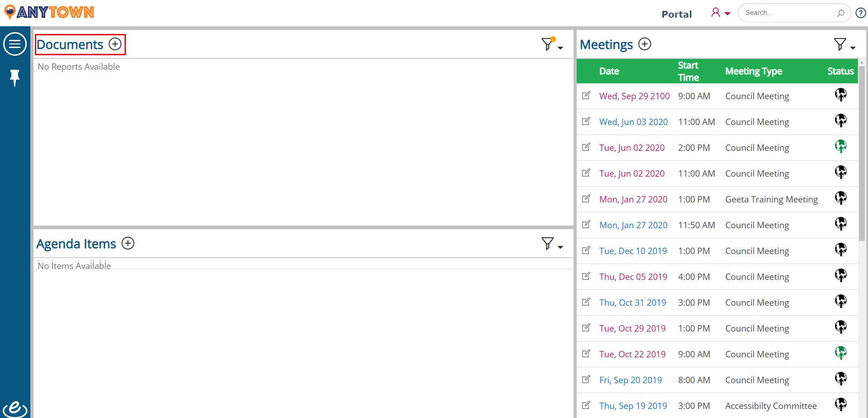Edit the Thu, Sep 19 2019 meeting
This screenshot has width=868, height=418.
586,405
